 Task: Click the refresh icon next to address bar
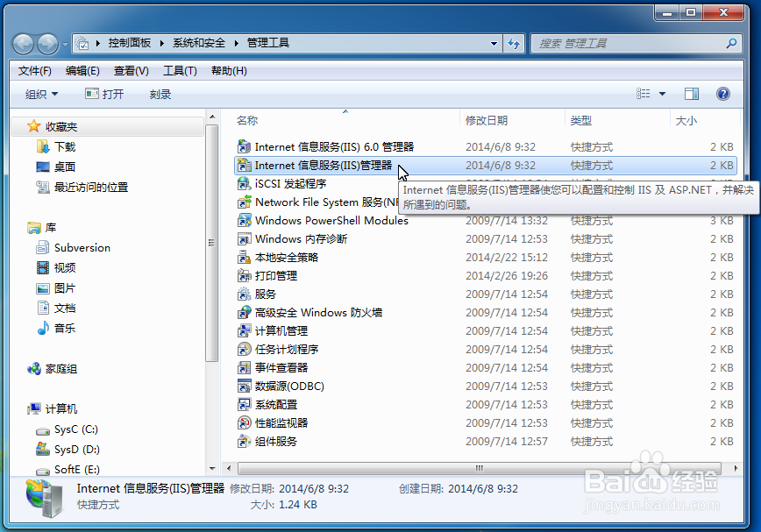[514, 43]
